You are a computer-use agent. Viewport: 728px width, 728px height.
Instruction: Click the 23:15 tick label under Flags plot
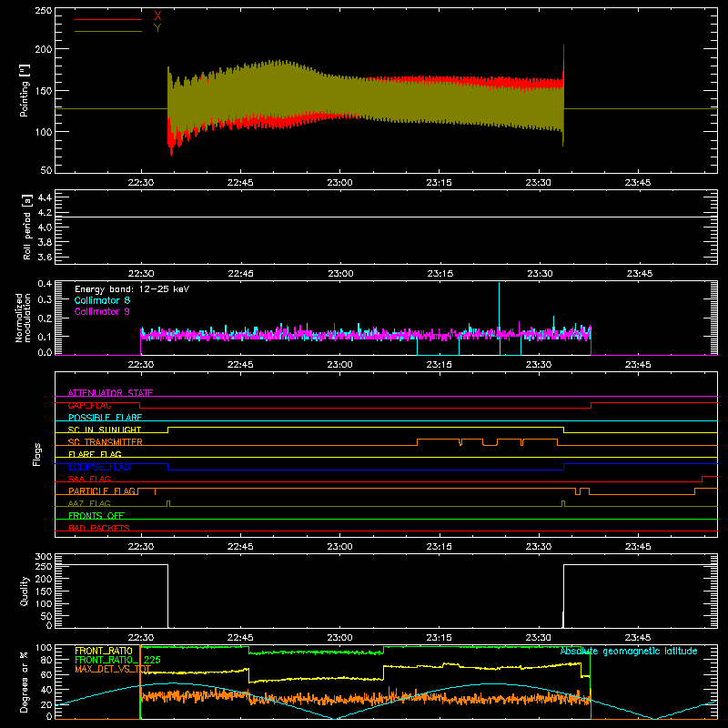440,547
